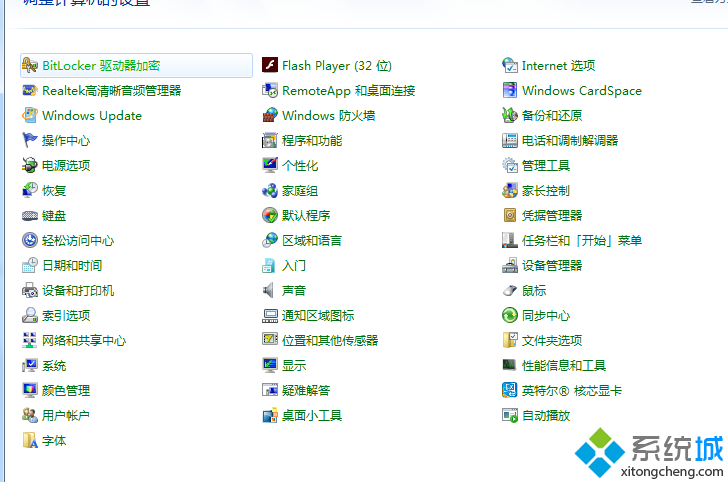Click the 网络和共享中心 icon
728x482 pixels.
30,340
